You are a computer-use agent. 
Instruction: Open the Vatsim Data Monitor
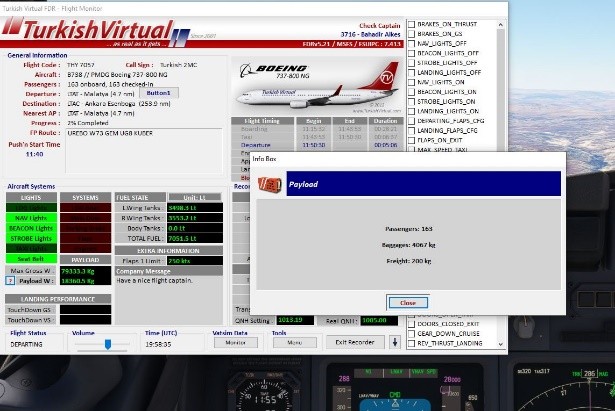pos(235,342)
